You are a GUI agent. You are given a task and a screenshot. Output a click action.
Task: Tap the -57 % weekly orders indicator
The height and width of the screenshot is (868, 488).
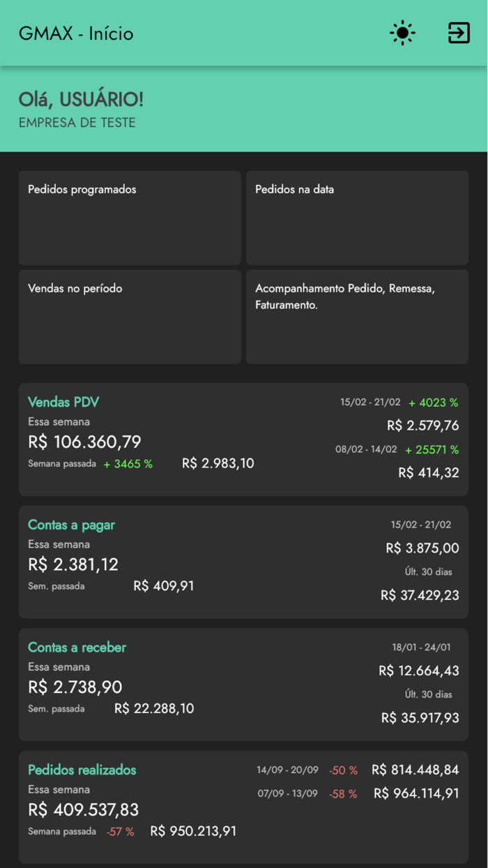click(x=122, y=831)
